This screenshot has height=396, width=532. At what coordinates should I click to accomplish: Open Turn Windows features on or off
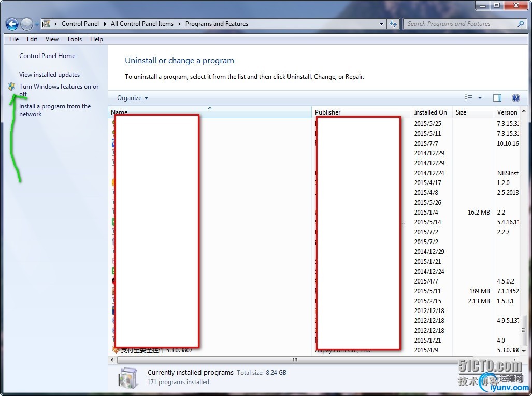pos(59,90)
